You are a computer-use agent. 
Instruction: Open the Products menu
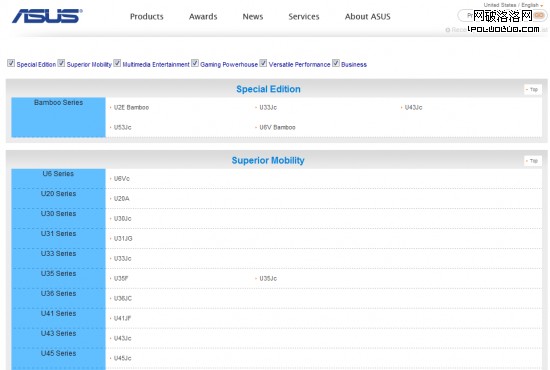tap(147, 16)
